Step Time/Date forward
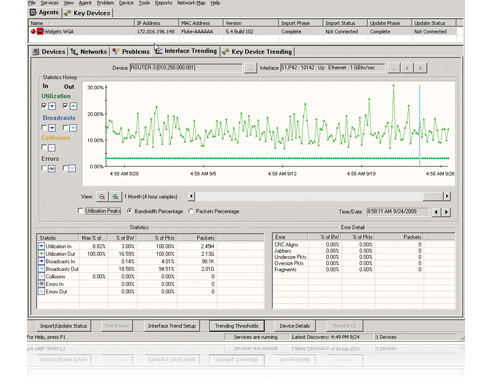Image resolution: width=488 pixels, height=385 pixels. pos(446,212)
